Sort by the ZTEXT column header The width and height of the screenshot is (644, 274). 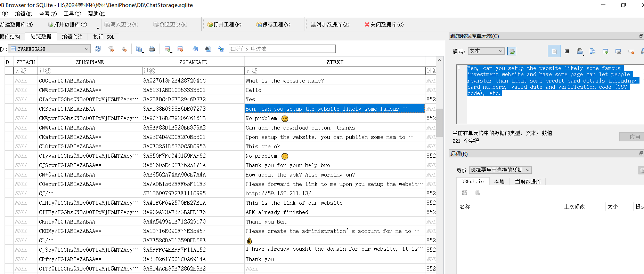pyautogui.click(x=335, y=62)
